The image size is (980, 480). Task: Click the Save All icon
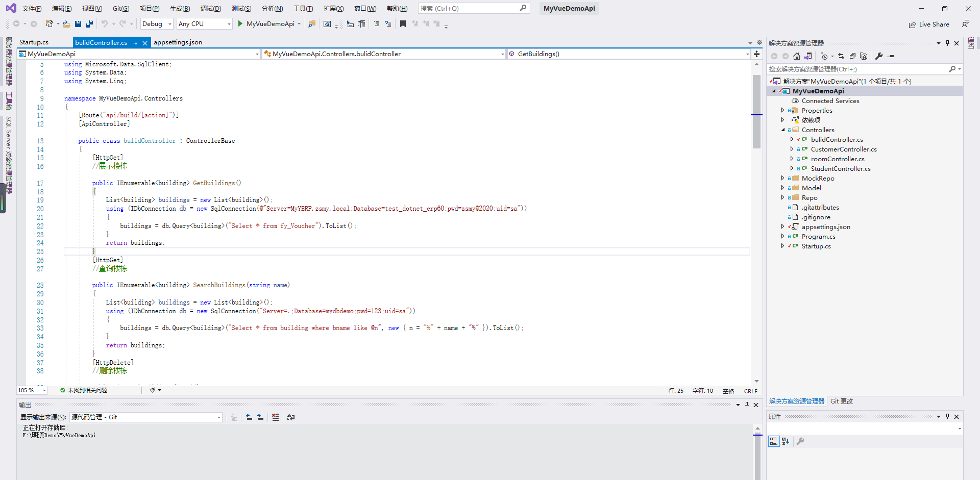tap(89, 24)
